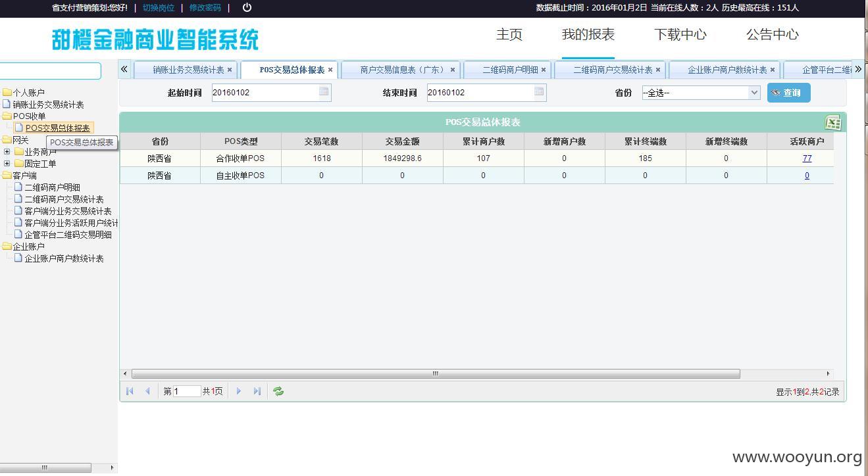Viewport: 868px width, 476px height.
Task: Click the 切换岗位 link
Action: tap(159, 8)
